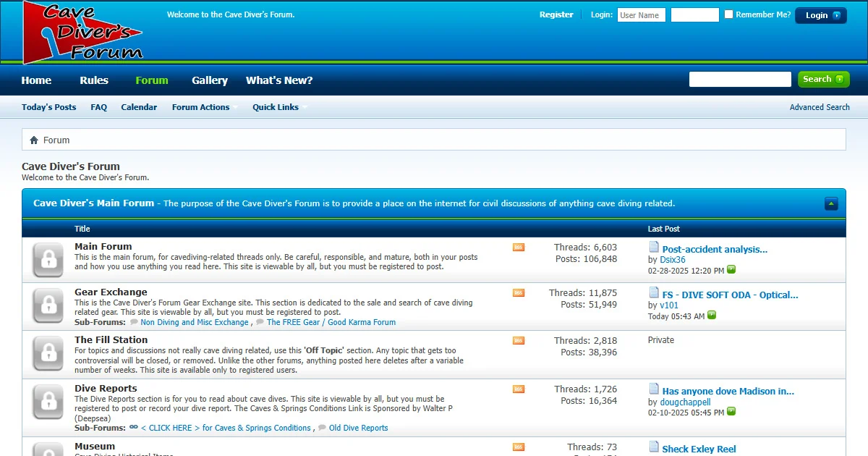
Task: Open the Main Forum section title
Action: (x=103, y=247)
